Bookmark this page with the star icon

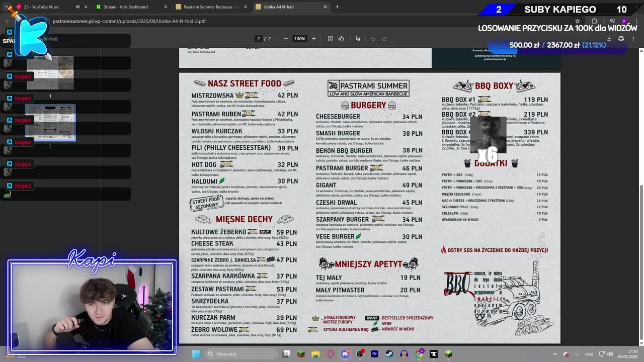[578, 21]
